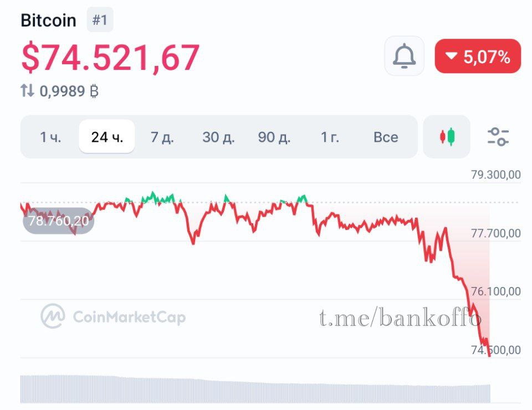Open chart settings sliders icon
532x410 pixels.
(498, 136)
